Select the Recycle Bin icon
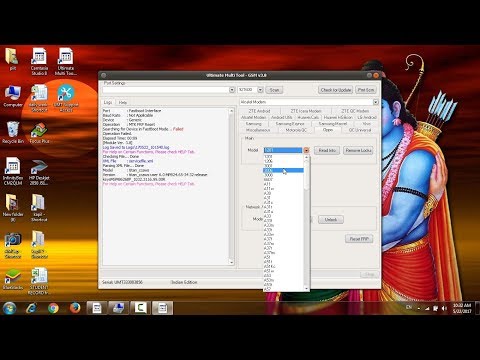480x360 pixels. click(13, 132)
